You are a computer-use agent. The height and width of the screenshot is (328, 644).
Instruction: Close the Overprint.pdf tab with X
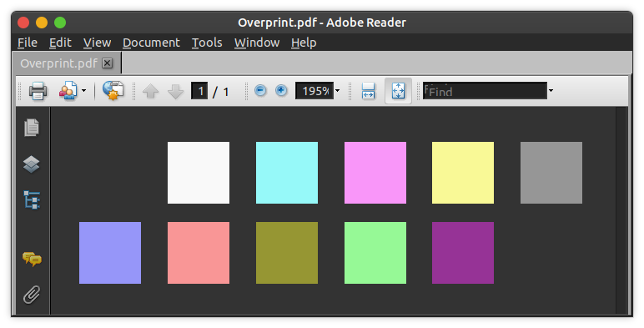[x=108, y=63]
